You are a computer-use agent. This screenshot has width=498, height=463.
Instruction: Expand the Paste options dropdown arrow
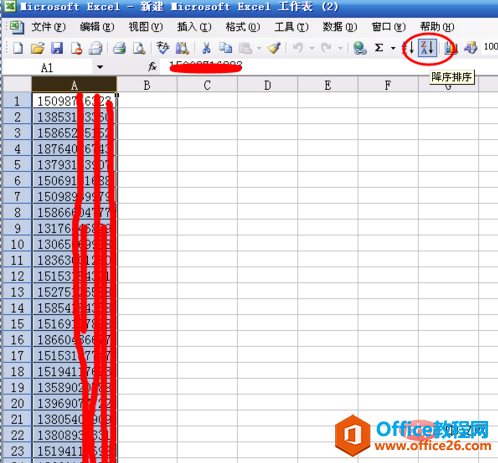pyautogui.click(x=259, y=48)
